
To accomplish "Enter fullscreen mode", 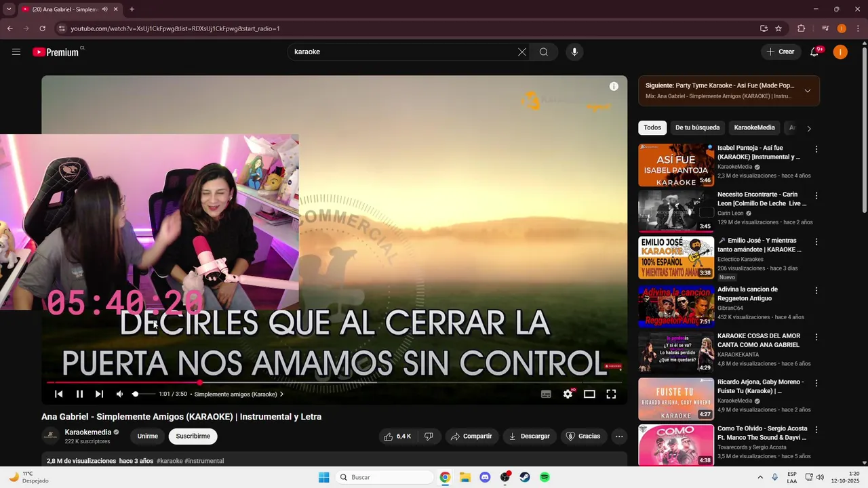I will click(611, 394).
